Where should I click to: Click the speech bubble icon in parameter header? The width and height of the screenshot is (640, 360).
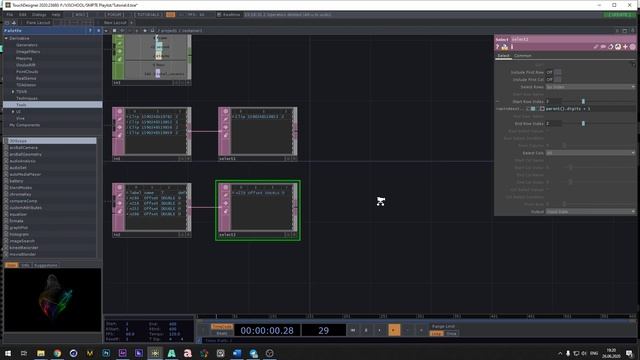click(603, 47)
